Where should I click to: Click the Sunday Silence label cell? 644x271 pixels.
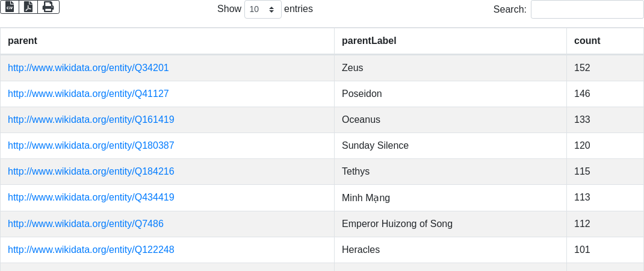pyautogui.click(x=375, y=146)
